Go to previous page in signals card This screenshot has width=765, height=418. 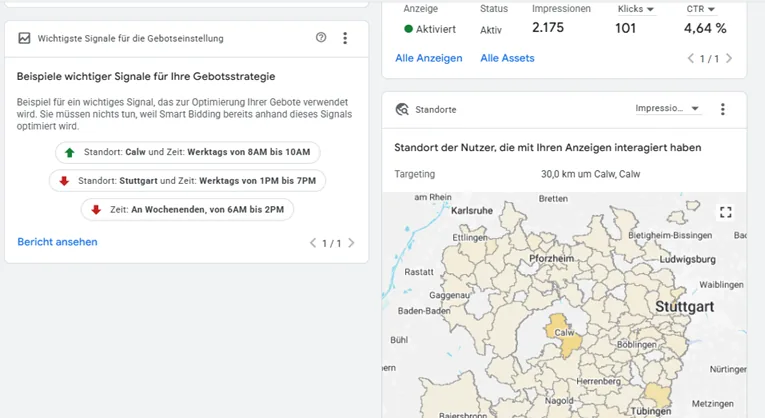313,243
